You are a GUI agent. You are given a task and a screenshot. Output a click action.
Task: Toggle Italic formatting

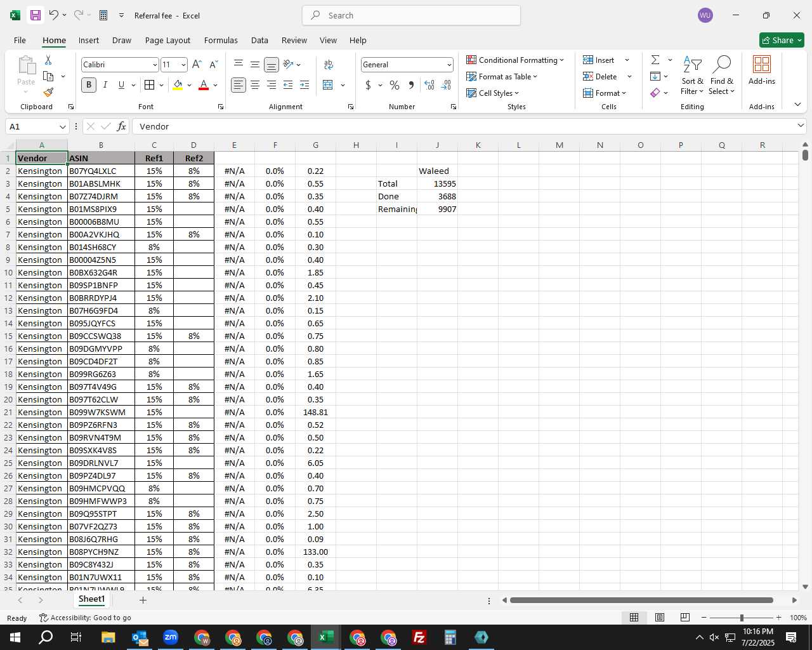click(105, 85)
